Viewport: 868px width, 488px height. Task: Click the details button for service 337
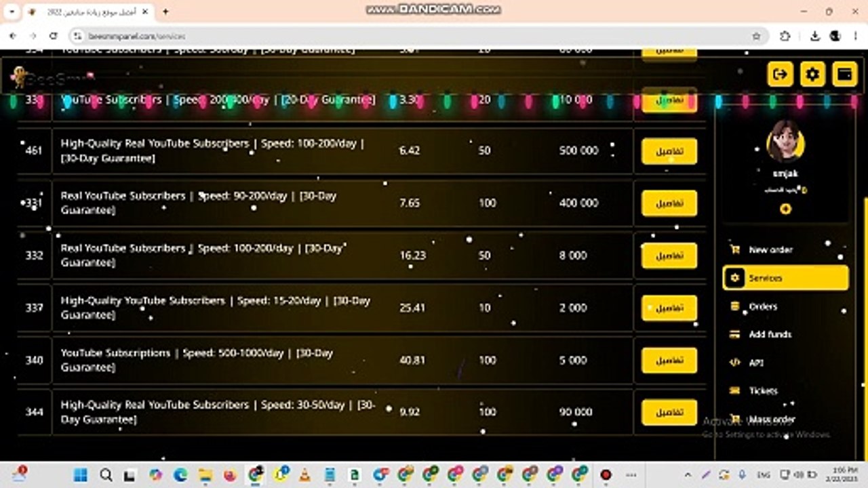(669, 308)
